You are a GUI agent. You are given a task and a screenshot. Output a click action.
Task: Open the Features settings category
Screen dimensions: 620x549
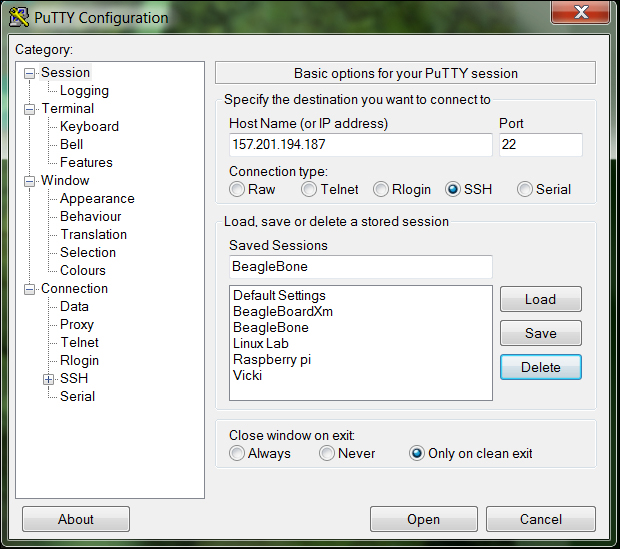(86, 163)
